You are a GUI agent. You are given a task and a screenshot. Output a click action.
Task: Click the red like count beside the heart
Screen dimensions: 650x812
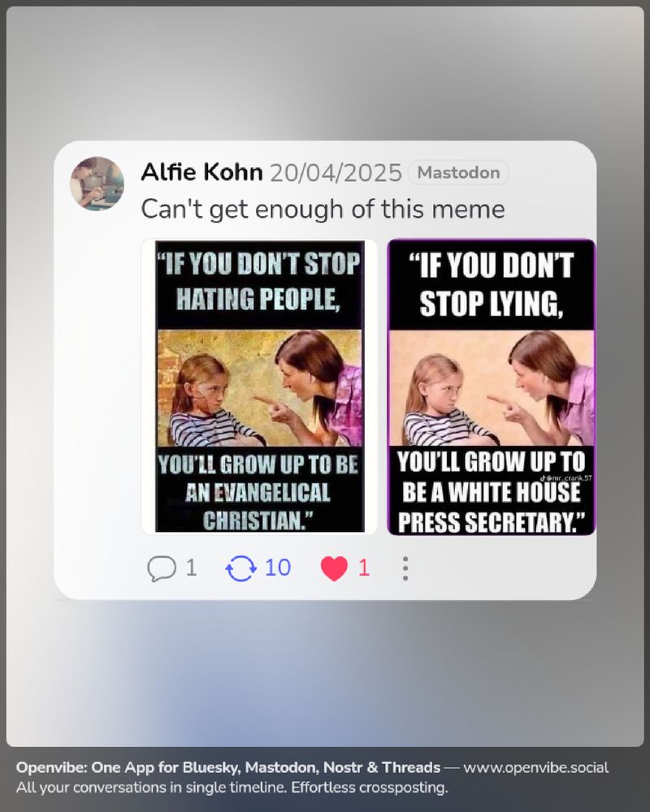[364, 568]
